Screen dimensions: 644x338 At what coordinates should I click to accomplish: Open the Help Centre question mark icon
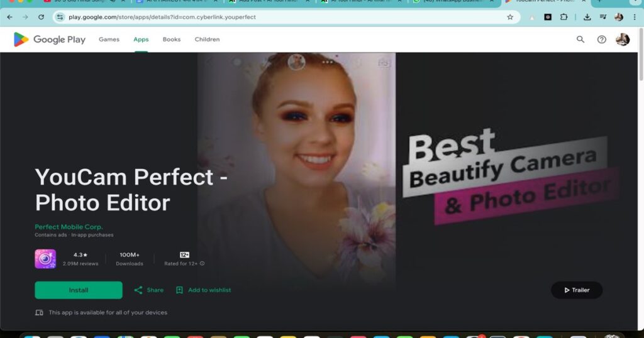click(x=602, y=40)
